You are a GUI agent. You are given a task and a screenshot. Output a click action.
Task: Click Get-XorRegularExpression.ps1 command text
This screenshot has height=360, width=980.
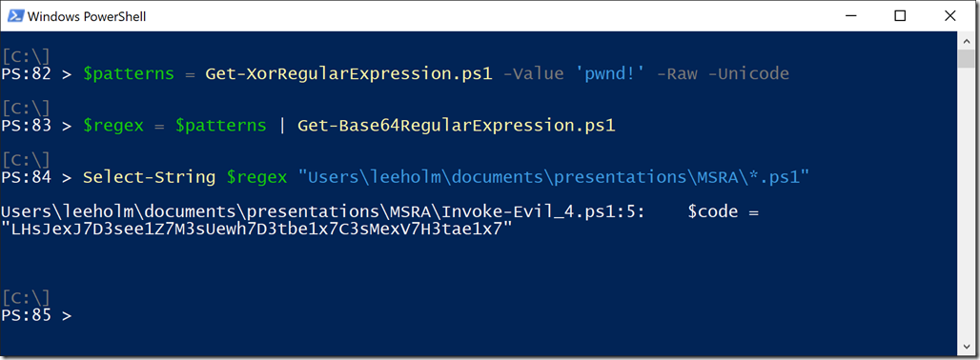point(349,74)
